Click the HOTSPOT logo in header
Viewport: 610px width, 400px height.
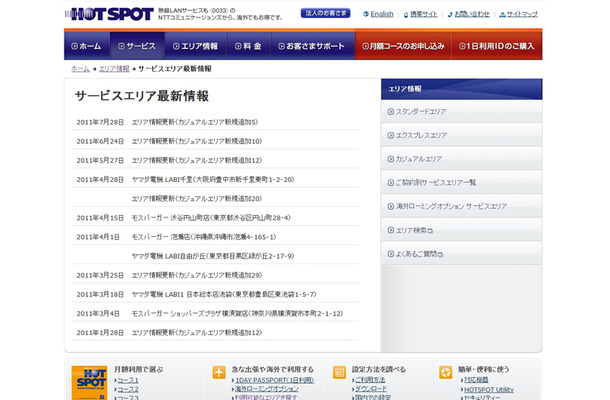[x=109, y=14]
